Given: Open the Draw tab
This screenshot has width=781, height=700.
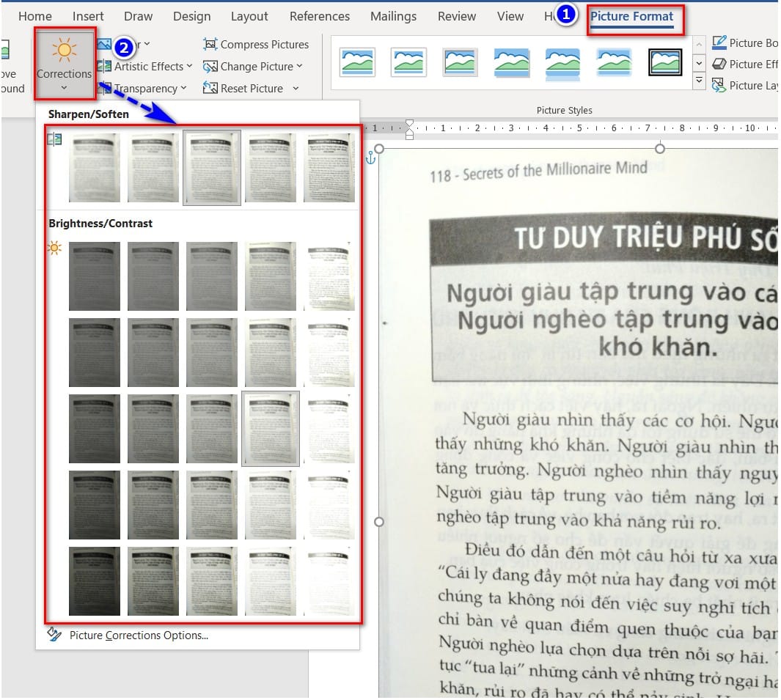Looking at the screenshot, I should click(x=139, y=16).
